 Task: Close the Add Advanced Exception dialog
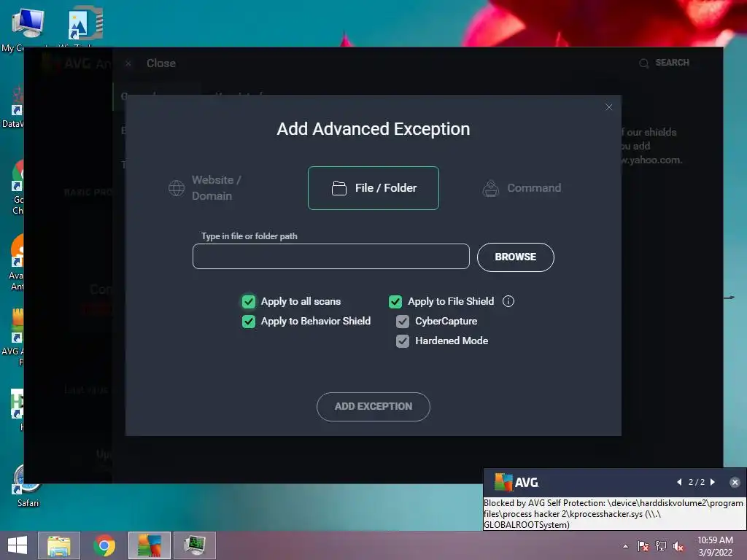pyautogui.click(x=608, y=107)
